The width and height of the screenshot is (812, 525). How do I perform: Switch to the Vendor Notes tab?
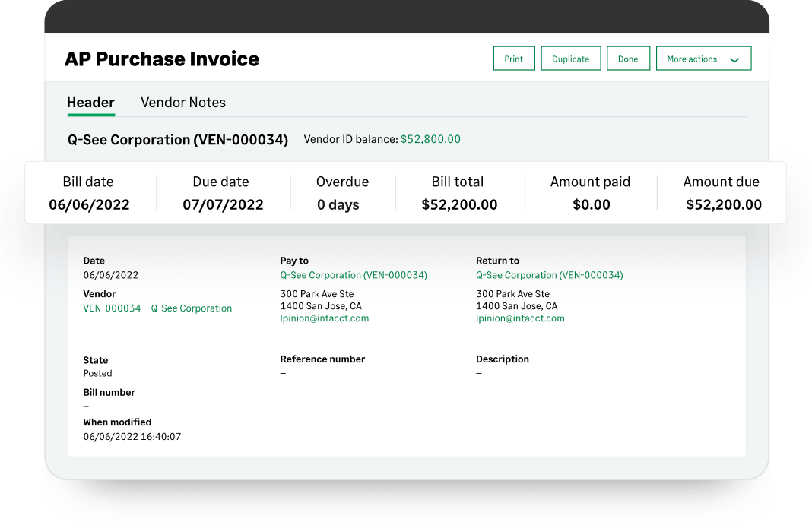click(183, 103)
